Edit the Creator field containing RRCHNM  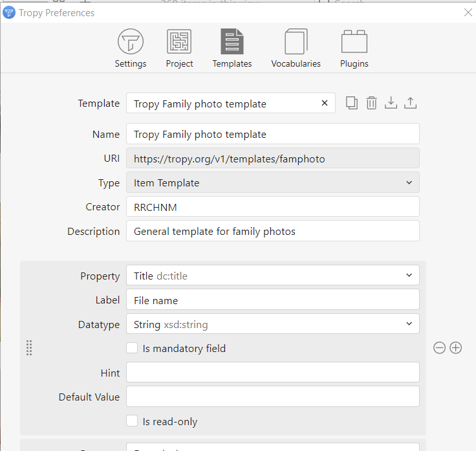click(x=273, y=207)
